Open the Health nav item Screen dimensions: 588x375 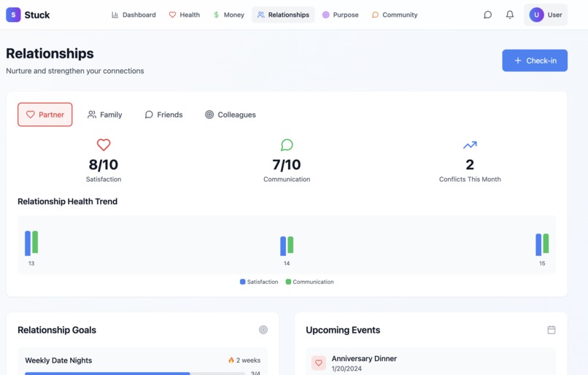click(x=184, y=15)
